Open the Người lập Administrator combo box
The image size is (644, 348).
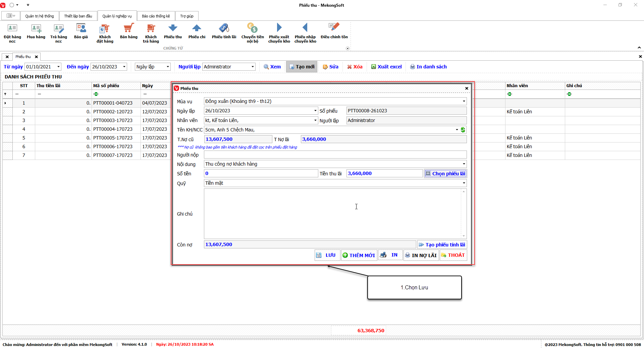[253, 67]
